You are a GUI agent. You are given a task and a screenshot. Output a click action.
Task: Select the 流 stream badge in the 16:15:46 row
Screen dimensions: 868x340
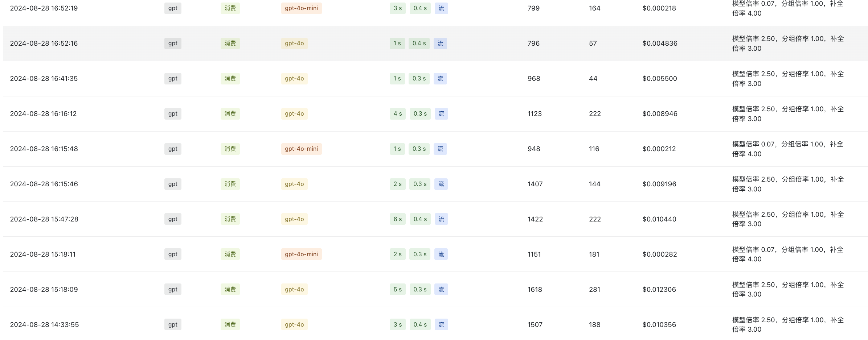[x=441, y=184]
